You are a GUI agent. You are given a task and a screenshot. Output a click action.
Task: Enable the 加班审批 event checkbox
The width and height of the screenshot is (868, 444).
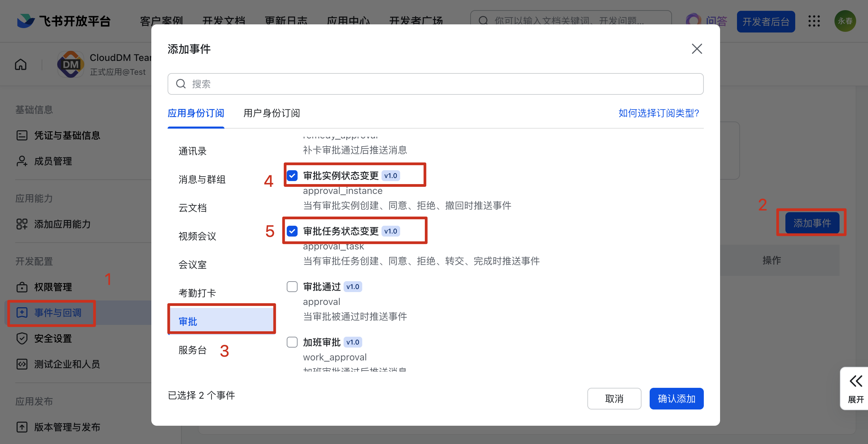pyautogui.click(x=292, y=342)
